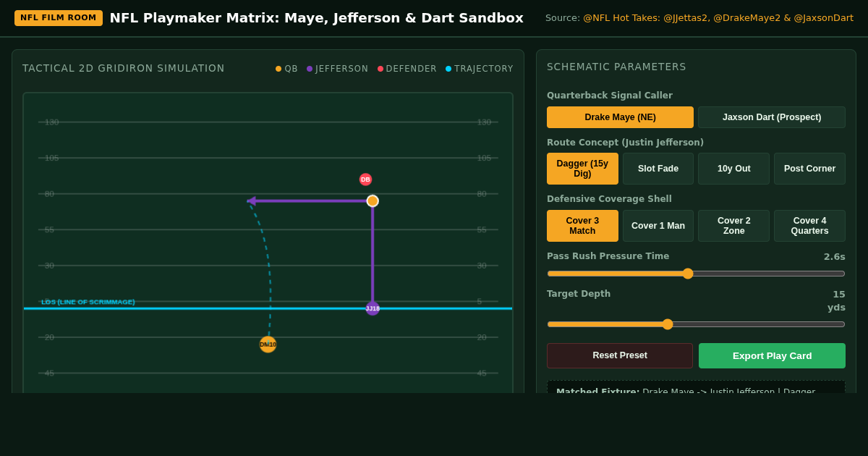Viewport: 868px width, 456px height.
Task: Click the Reset Preset button
Action: point(620,355)
